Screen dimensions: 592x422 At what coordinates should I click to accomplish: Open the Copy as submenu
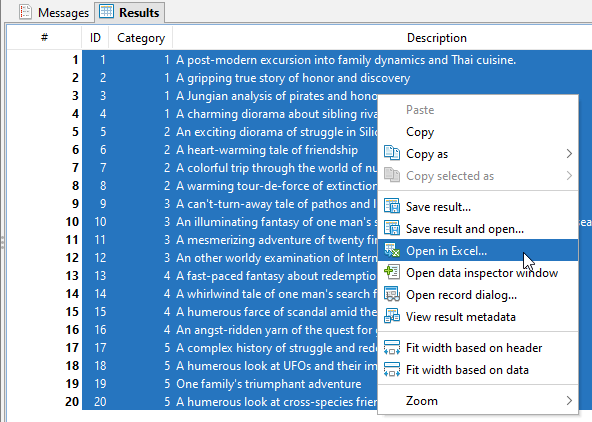click(x=478, y=154)
